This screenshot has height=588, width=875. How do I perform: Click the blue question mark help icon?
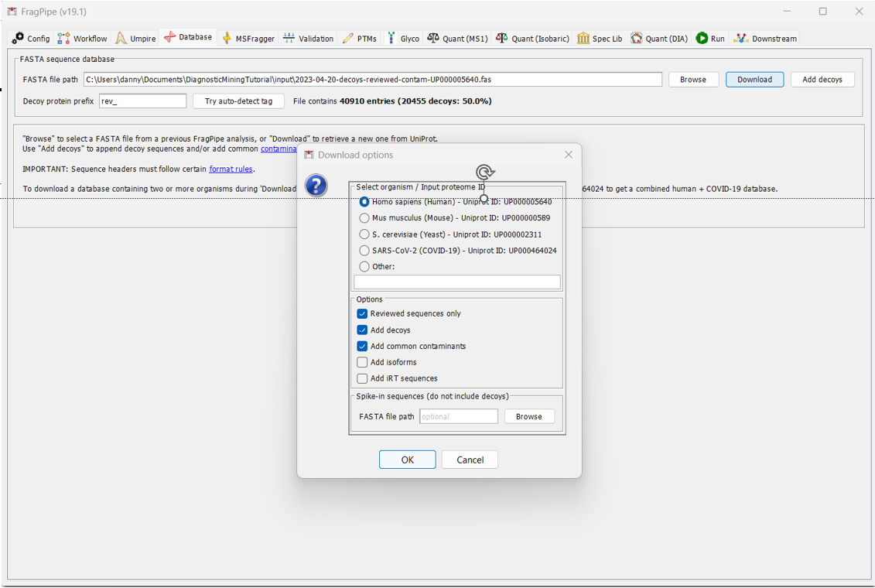pos(316,185)
